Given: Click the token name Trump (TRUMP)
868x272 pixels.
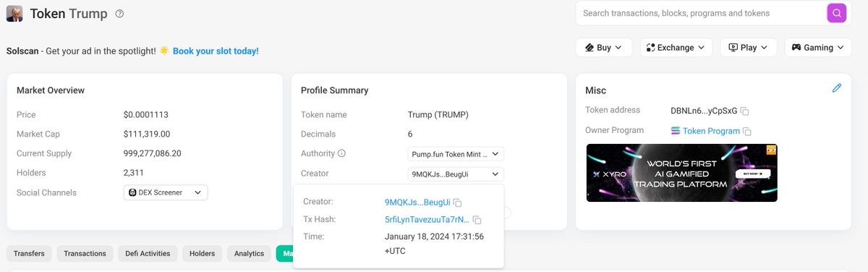Looking at the screenshot, I should tap(438, 114).
